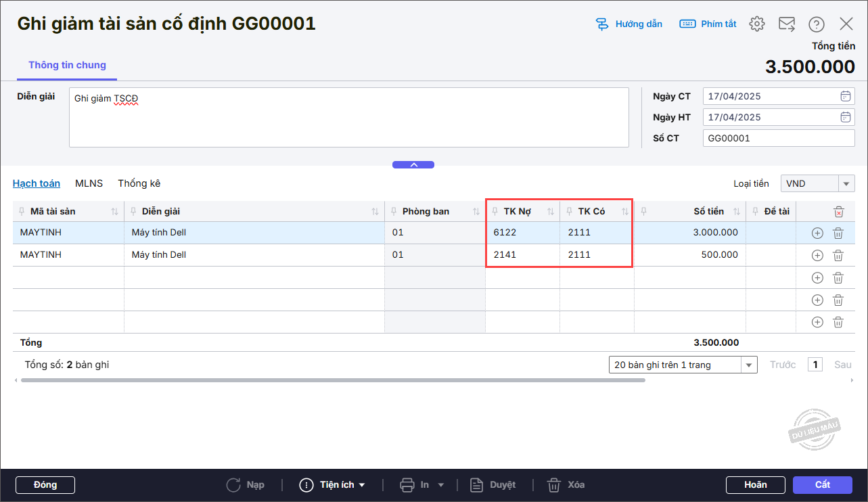Expand the records-per-page dropdown

click(x=749, y=365)
